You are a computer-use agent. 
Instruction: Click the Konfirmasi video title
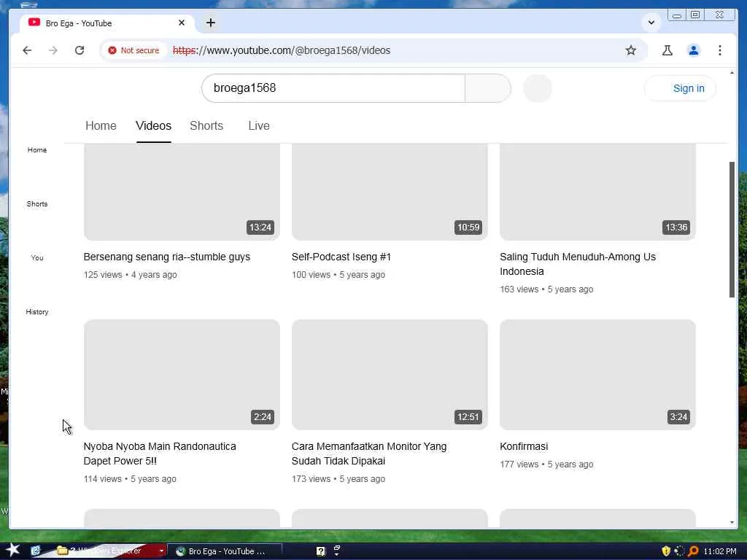coord(524,447)
